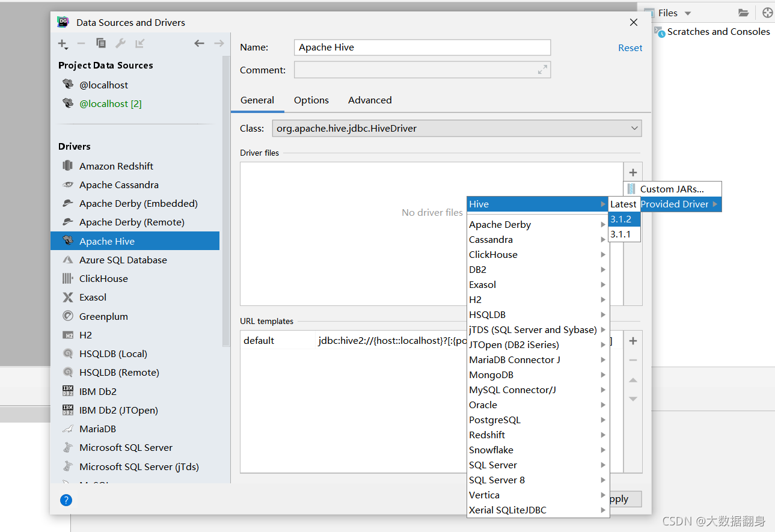The width and height of the screenshot is (775, 532).
Task: Expand Oracle provided driver submenu
Action: tap(538, 405)
